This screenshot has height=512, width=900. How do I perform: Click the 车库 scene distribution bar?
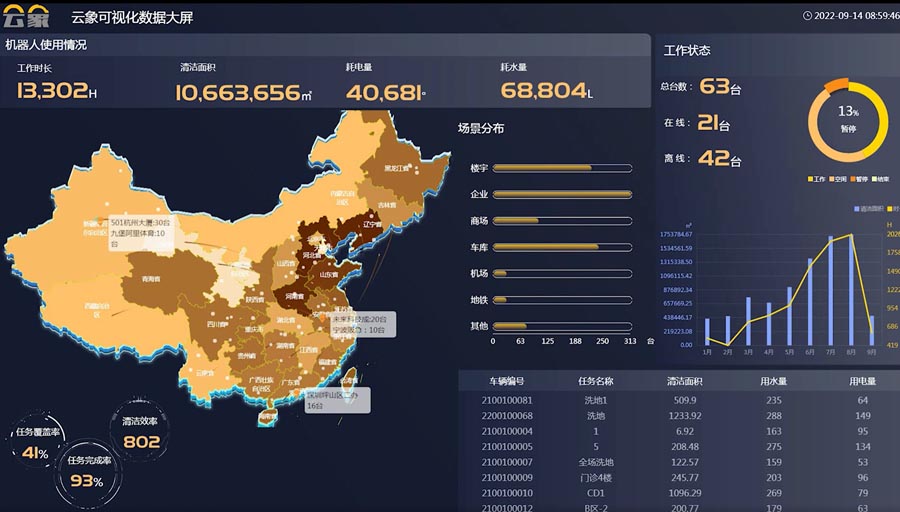click(562, 247)
